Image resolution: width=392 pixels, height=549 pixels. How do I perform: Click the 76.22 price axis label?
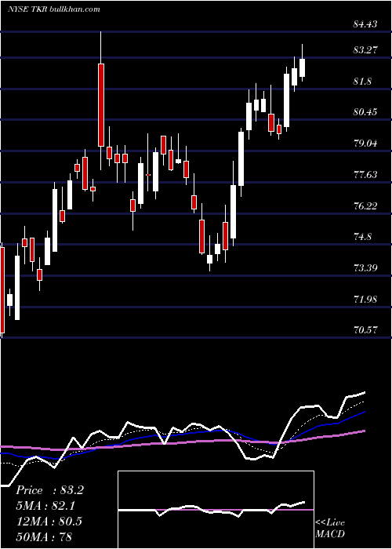[365, 205]
